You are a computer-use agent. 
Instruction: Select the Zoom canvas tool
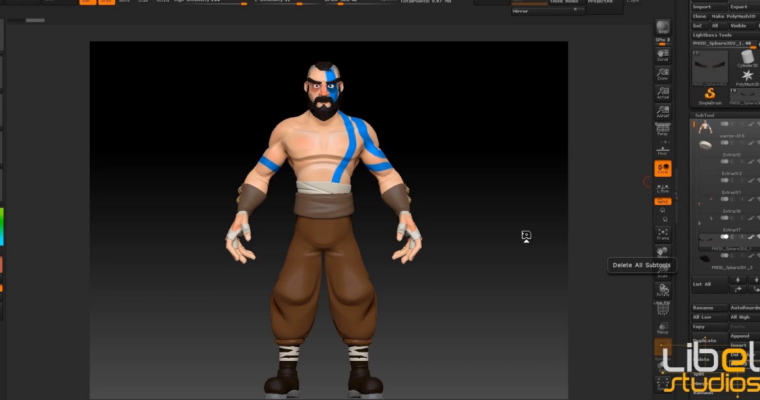click(x=663, y=74)
